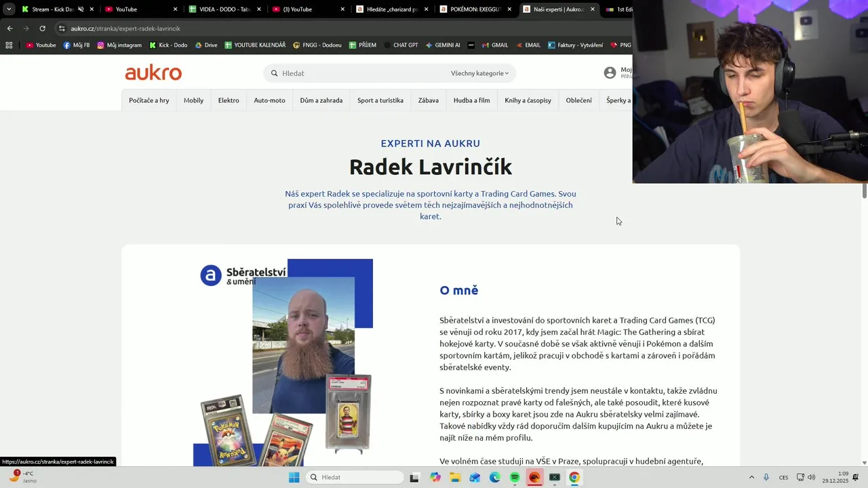Image resolution: width=868 pixels, height=488 pixels.
Task: Open the volume tray icon
Action: [x=811, y=477]
